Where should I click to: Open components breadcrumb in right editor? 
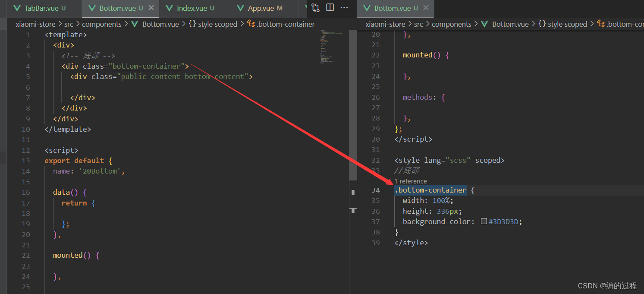pyautogui.click(x=451, y=24)
